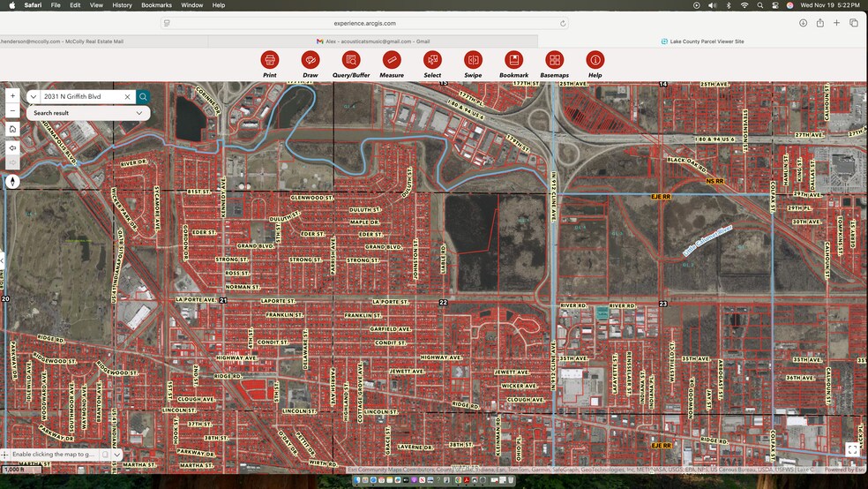Reset map orientation with compass button
Image resolution: width=868 pixels, height=489 pixels.
[x=12, y=182]
